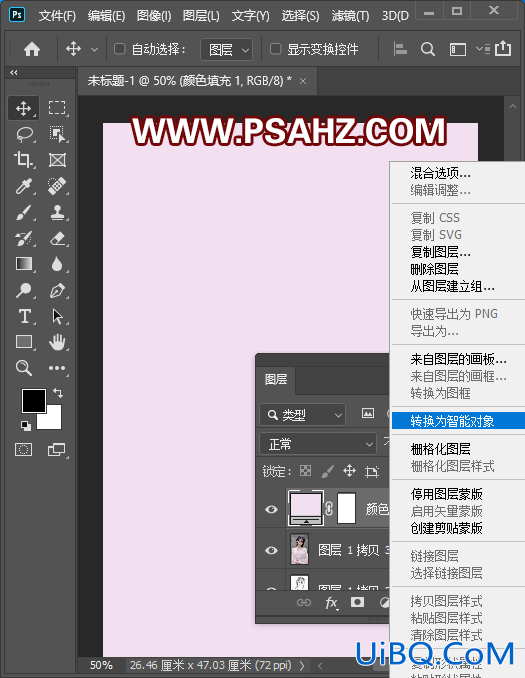Screen dimensions: 525x678
Task: Pick the Pen tool
Action: pyautogui.click(x=57, y=290)
